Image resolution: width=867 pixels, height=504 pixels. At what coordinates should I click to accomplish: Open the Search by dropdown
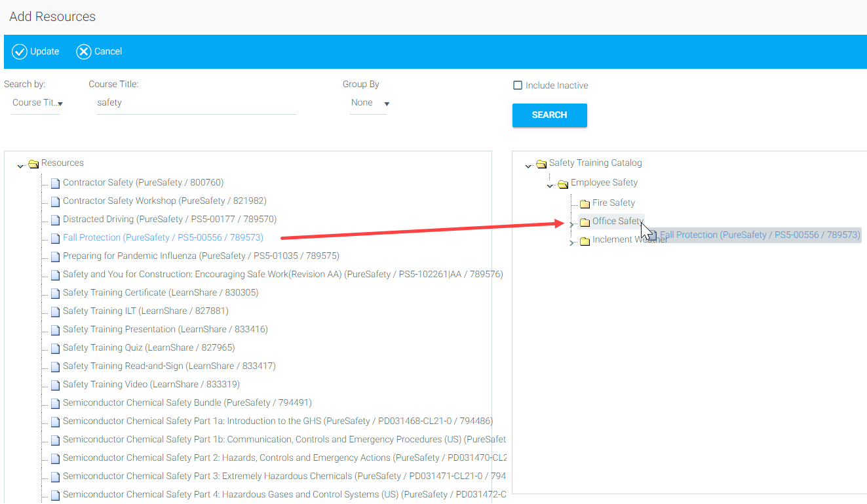37,103
